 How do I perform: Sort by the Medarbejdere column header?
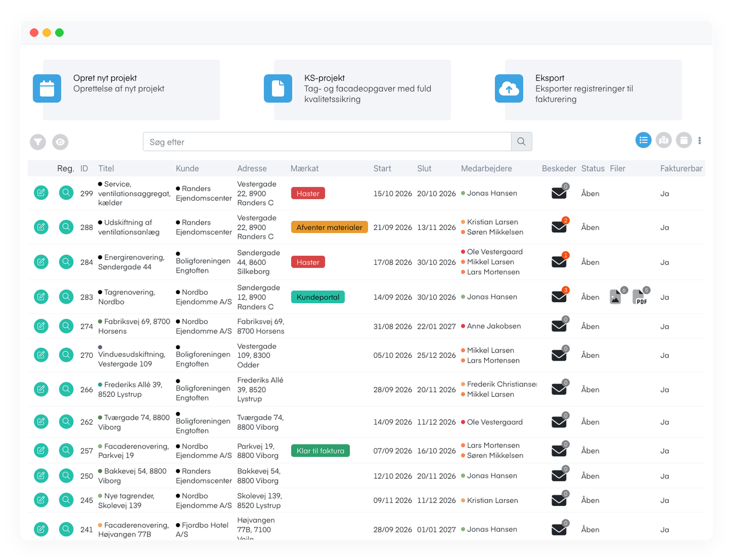pyautogui.click(x=486, y=168)
